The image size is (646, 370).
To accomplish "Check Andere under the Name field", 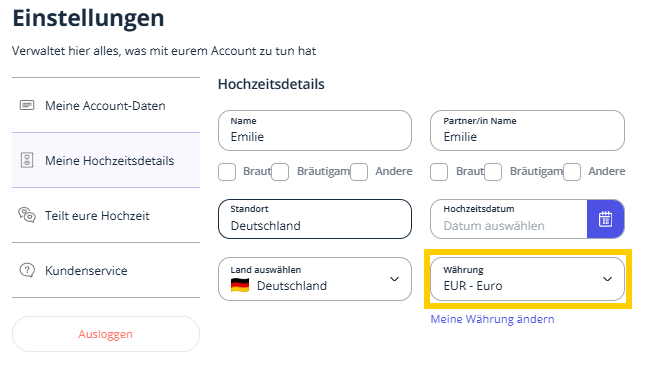I will [x=359, y=172].
